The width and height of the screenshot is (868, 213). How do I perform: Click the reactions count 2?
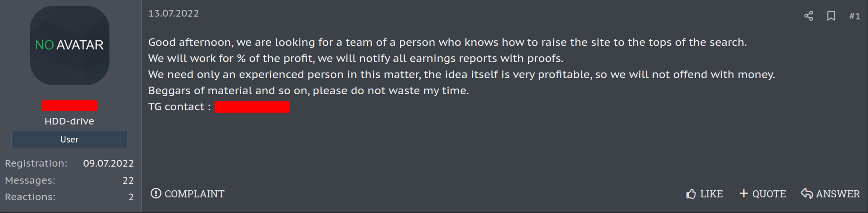pos(131,197)
